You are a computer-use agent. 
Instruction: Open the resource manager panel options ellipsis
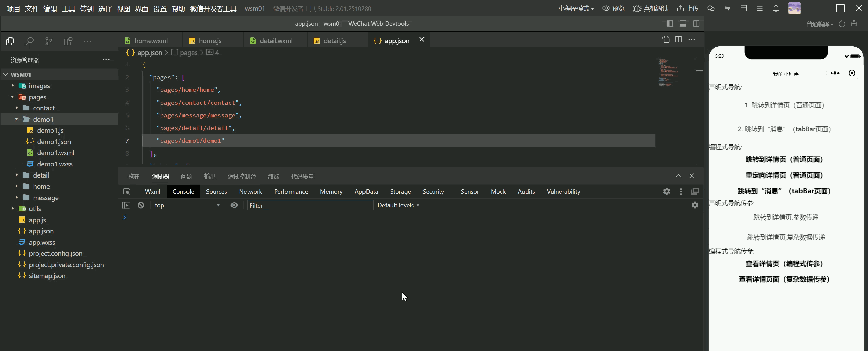(x=106, y=60)
